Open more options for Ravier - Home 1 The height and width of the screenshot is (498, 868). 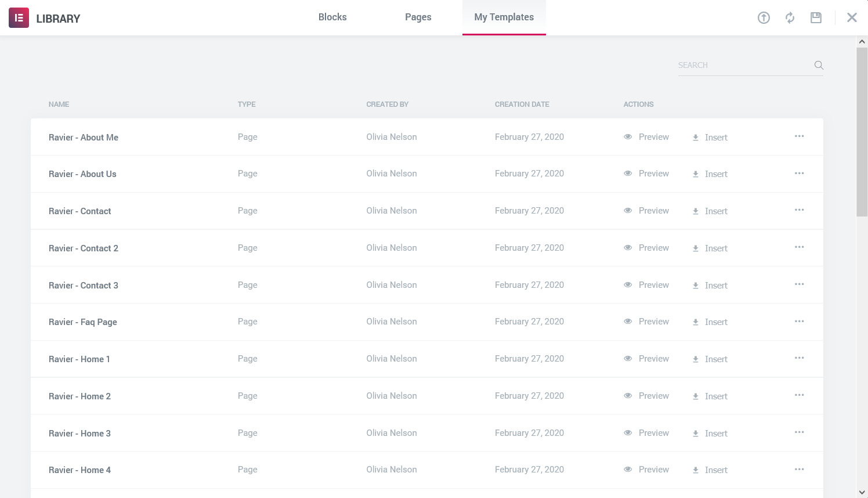(799, 358)
